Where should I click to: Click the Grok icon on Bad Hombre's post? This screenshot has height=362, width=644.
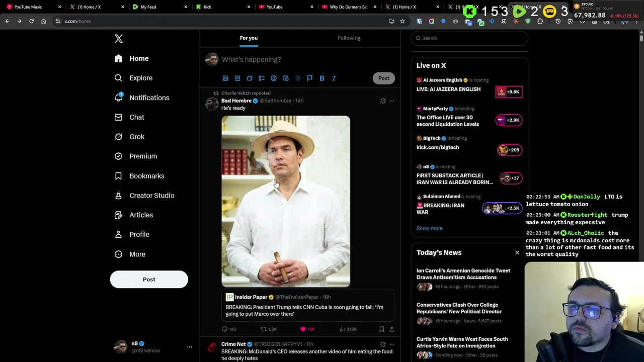[x=383, y=101]
